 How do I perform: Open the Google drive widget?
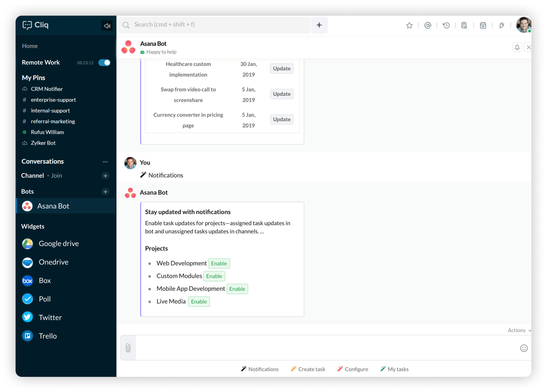point(51,244)
